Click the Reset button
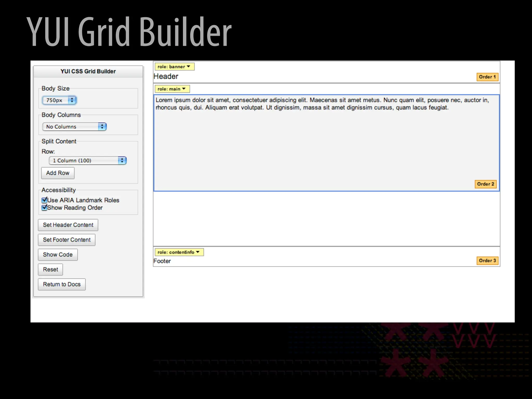 pos(50,269)
